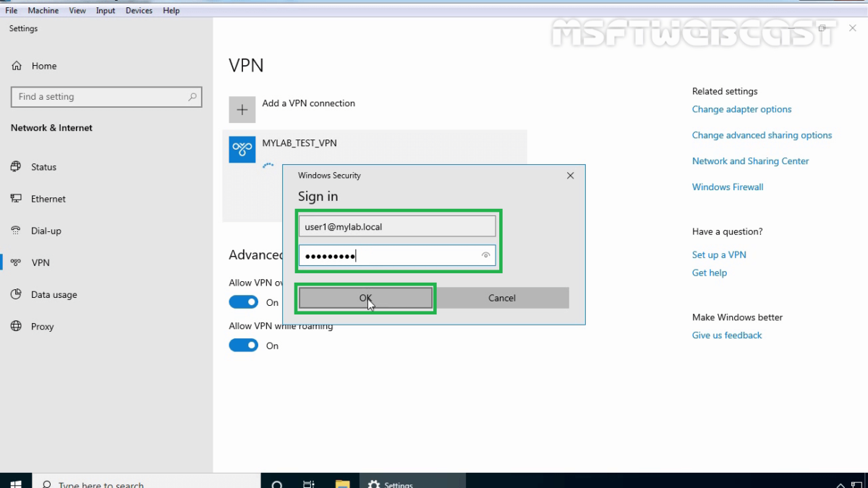Click the Find a setting search box
Viewport: 868px width, 488px height.
point(106,97)
